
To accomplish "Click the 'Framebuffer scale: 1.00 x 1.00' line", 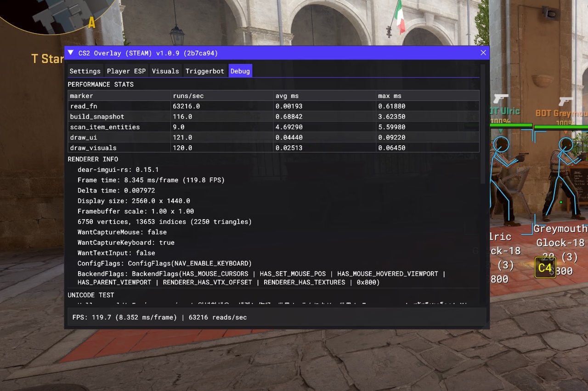I will [x=136, y=211].
